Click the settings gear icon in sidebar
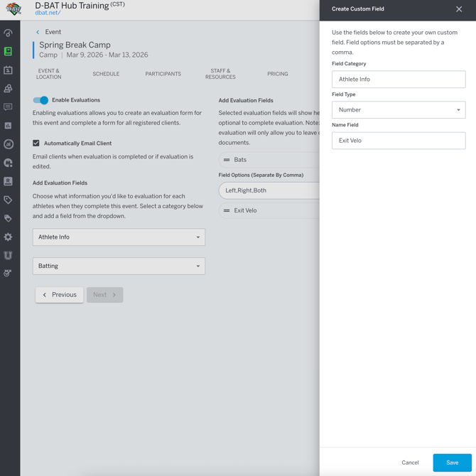This screenshot has height=476, width=476. point(8,237)
